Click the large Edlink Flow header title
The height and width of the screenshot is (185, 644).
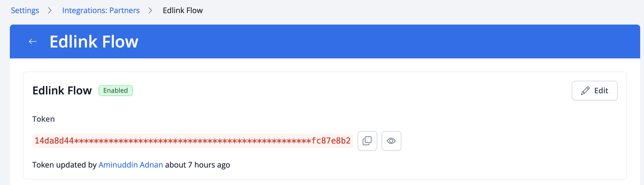click(94, 41)
